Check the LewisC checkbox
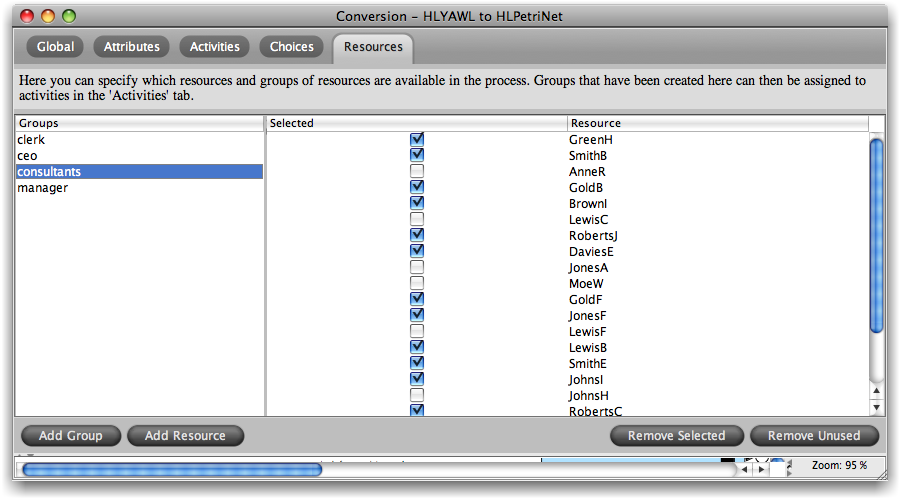900x500 pixels. tap(417, 219)
